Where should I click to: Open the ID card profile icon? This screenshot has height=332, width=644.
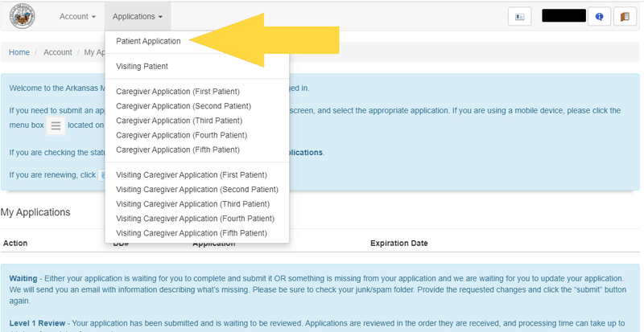point(519,16)
